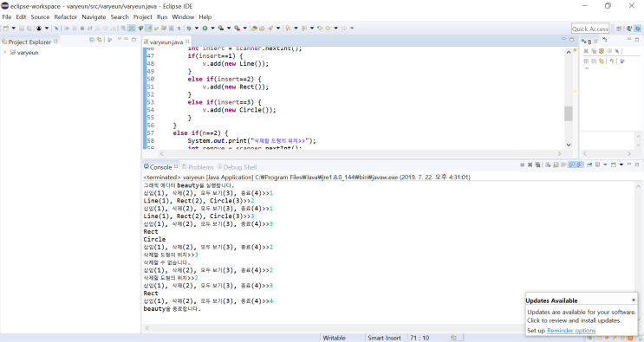Click the editor vertical scrollbar thumb
The height and width of the screenshot is (342, 644).
(x=569, y=113)
